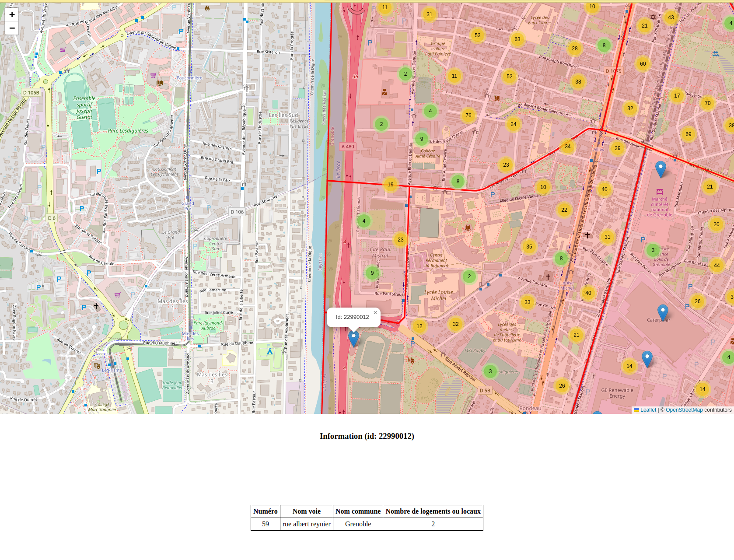Open the cluster marker showing 53
Image resolution: width=734 pixels, height=560 pixels.
478,35
